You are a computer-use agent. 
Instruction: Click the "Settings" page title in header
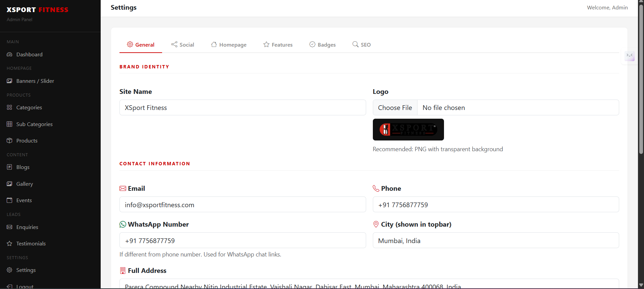tap(123, 7)
